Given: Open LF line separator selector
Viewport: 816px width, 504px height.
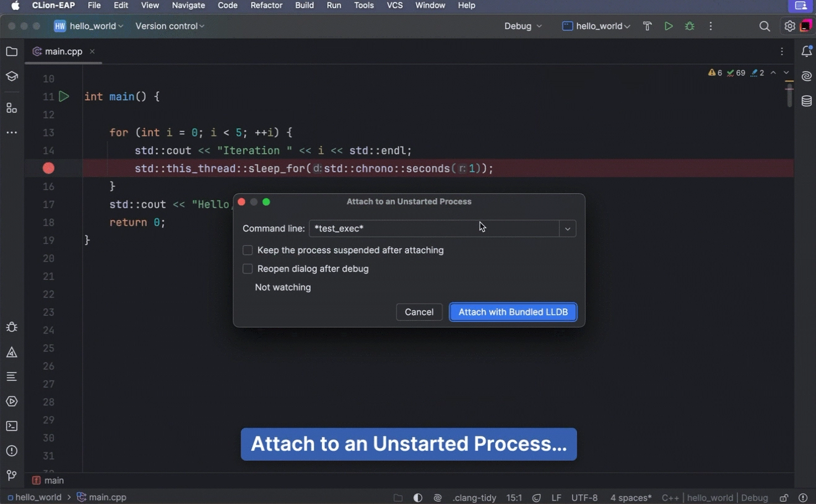Looking at the screenshot, I should point(557,498).
